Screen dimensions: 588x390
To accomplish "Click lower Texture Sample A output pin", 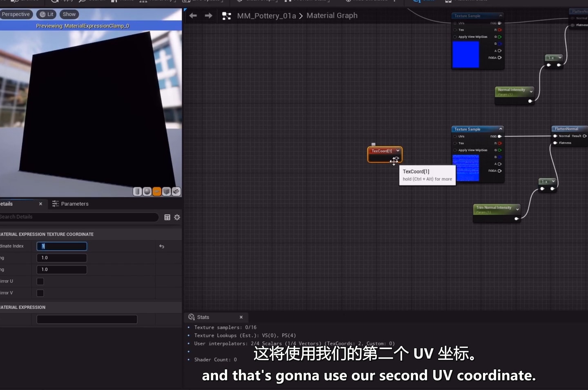I will pyautogui.click(x=499, y=164).
